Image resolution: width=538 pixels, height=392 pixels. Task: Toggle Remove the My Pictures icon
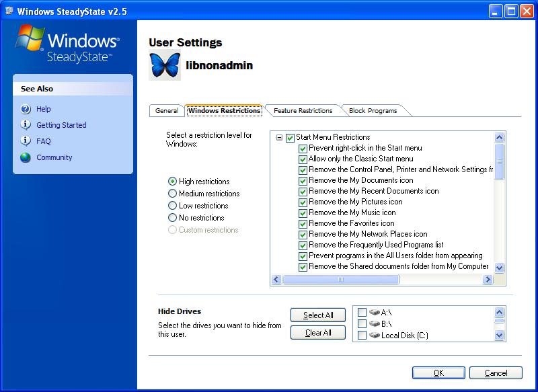click(303, 202)
